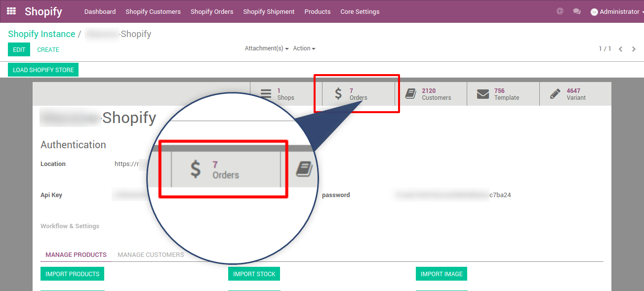Click the Shopify app title
The height and width of the screenshot is (291, 644).
click(x=43, y=11)
